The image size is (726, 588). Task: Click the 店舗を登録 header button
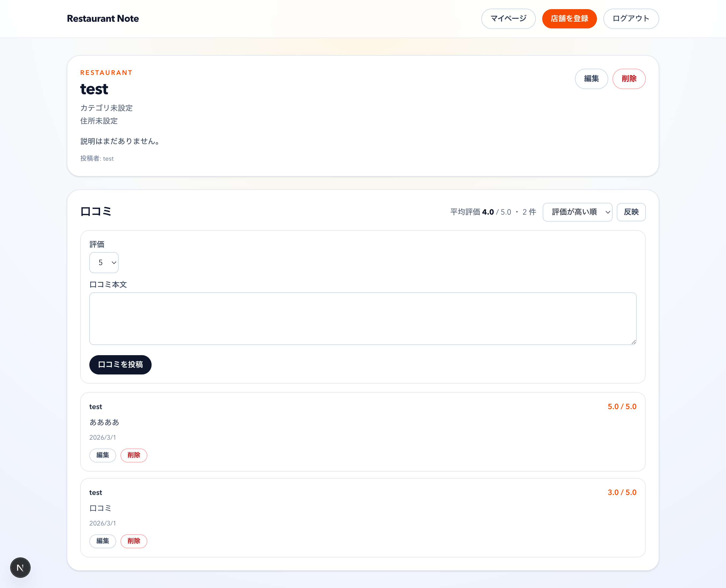569,19
